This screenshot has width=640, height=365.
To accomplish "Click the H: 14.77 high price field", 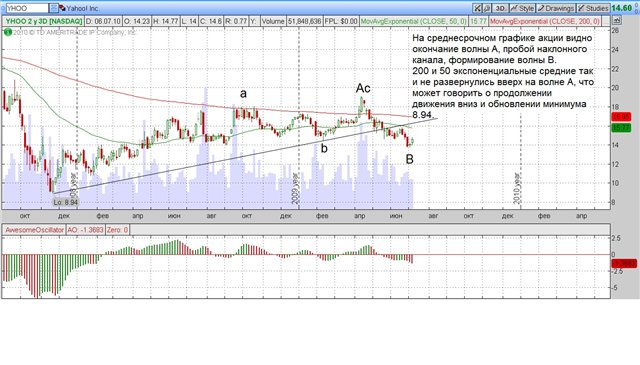I will (165, 21).
